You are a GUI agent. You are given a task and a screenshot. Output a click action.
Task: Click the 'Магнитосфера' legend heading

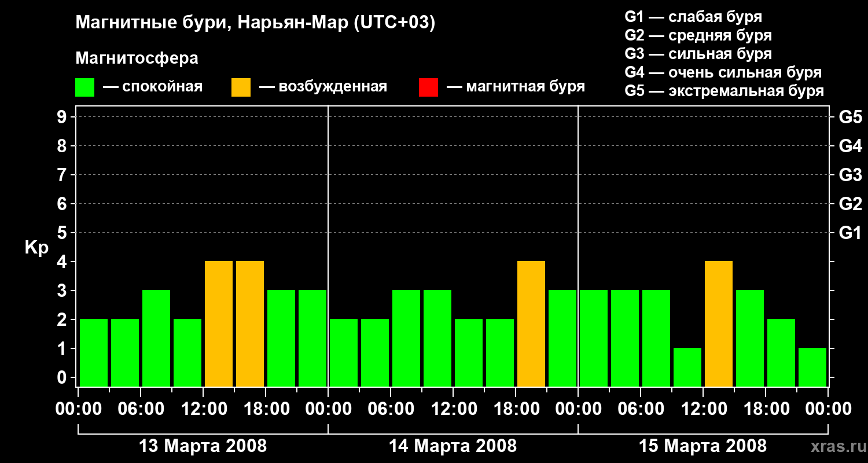coord(137,58)
